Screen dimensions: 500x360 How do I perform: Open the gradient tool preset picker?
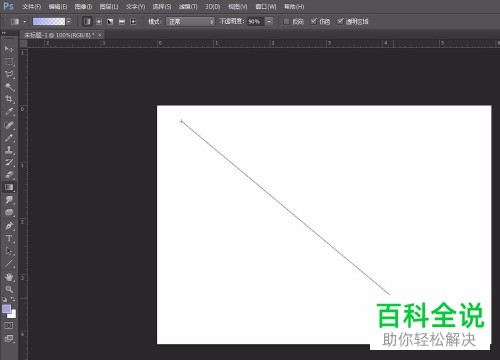coord(18,22)
